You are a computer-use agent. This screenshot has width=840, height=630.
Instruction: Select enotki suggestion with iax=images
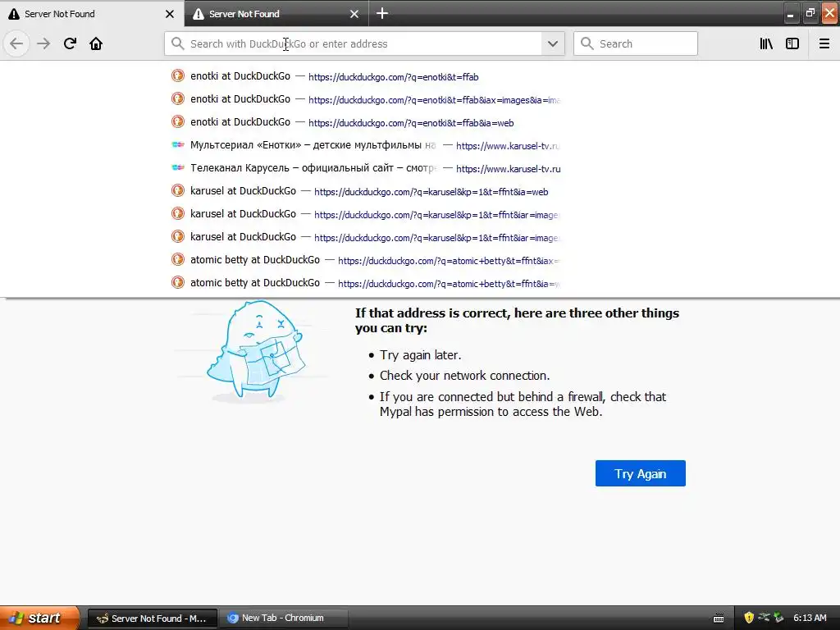pyautogui.click(x=364, y=99)
